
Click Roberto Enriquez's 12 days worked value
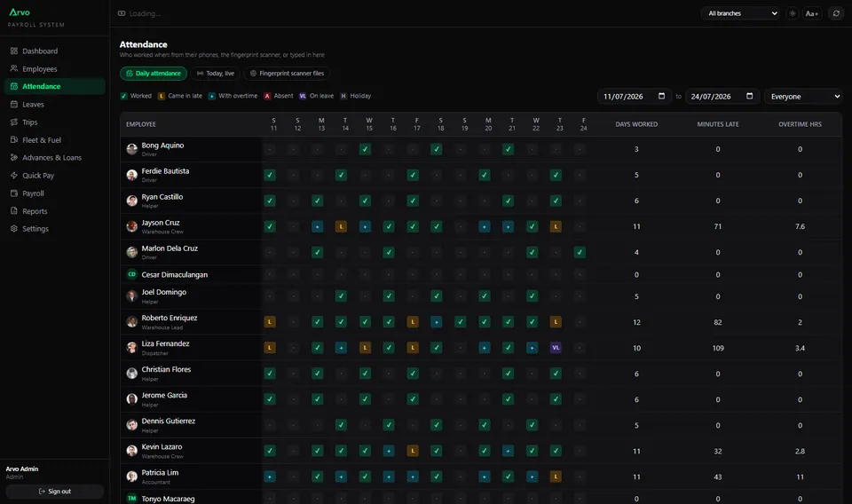(636, 322)
